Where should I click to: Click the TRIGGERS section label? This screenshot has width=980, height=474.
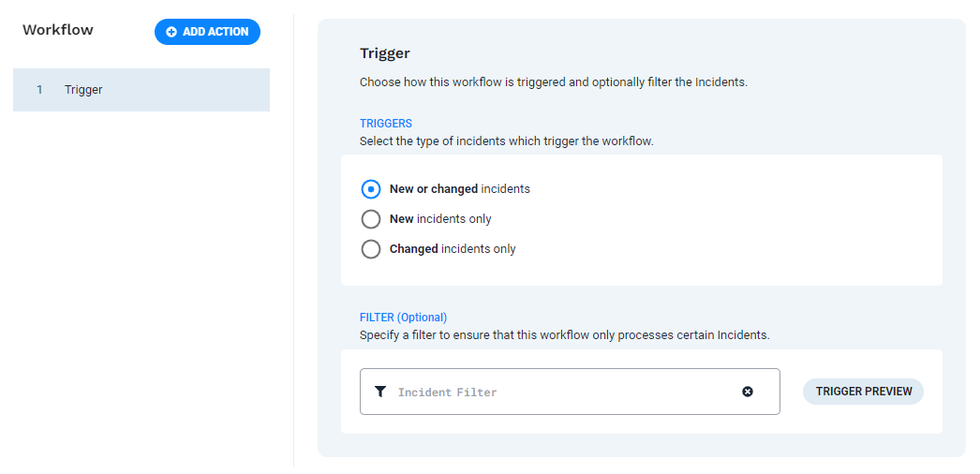coord(386,124)
